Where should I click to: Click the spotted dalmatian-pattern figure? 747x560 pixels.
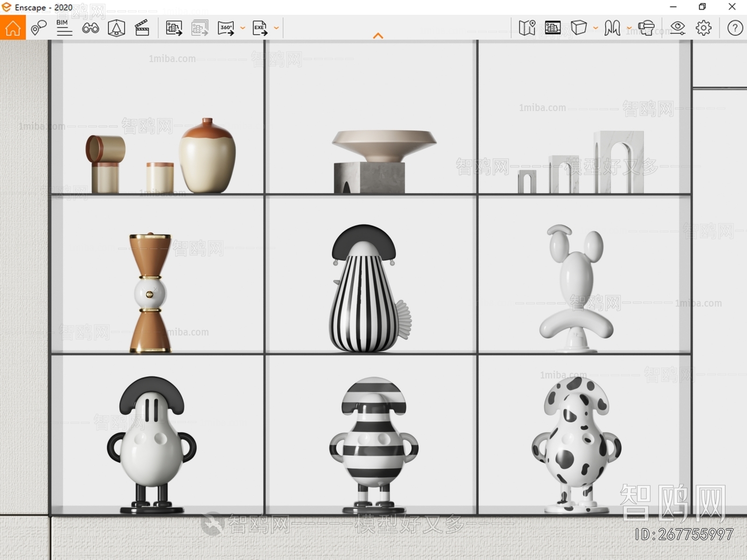point(576,445)
